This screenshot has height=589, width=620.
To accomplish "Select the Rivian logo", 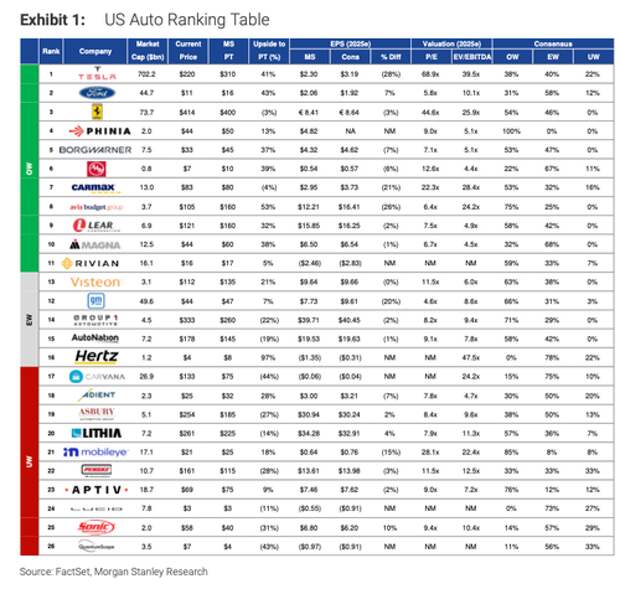I will pyautogui.click(x=91, y=263).
